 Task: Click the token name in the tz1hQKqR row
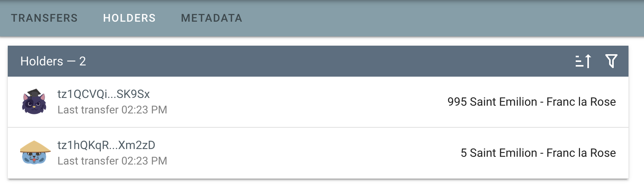point(543,153)
